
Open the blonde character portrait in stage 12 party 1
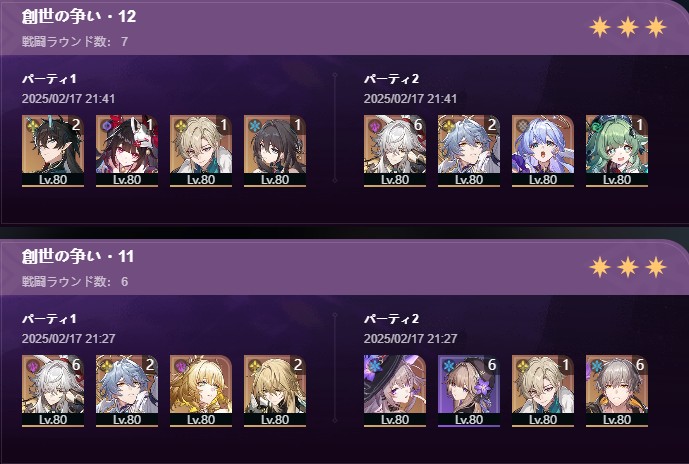pos(201,151)
